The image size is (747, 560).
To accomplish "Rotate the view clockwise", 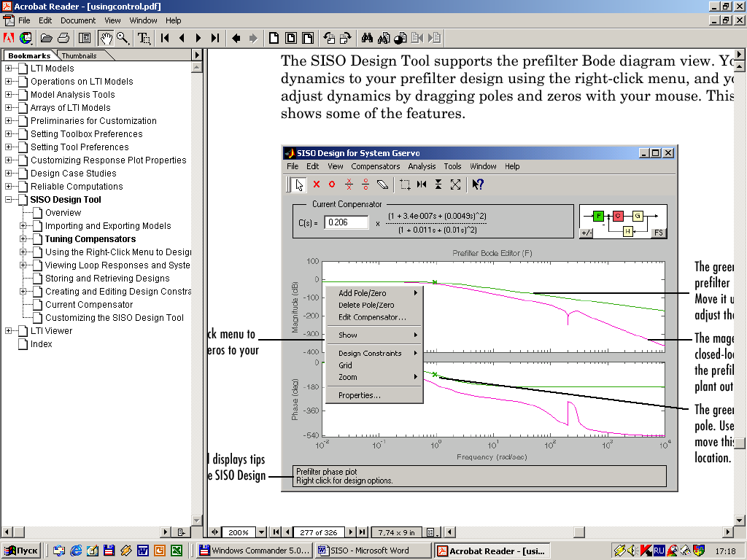I will point(346,38).
